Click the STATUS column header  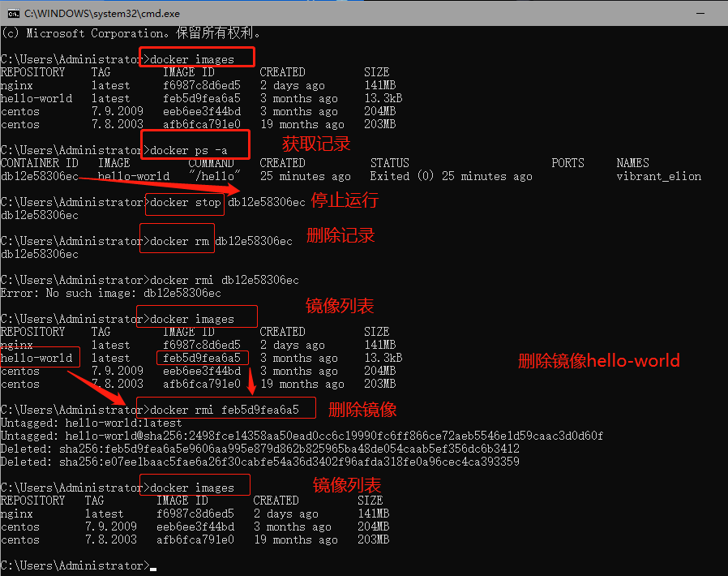pos(389,163)
